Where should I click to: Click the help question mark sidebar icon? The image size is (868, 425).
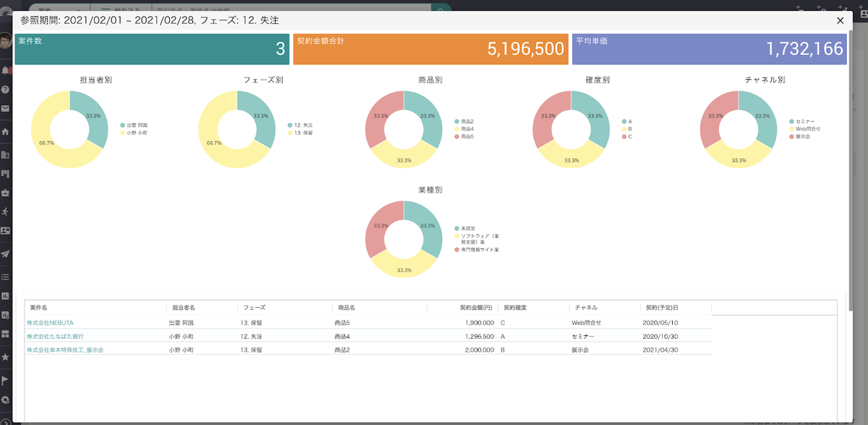pyautogui.click(x=5, y=90)
